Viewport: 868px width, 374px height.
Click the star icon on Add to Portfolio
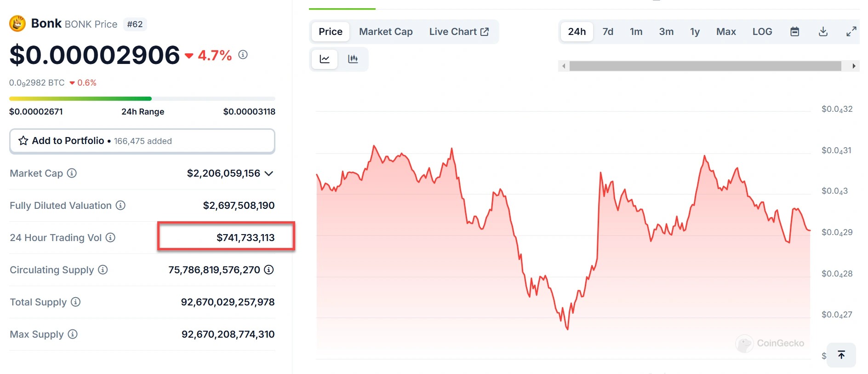pos(23,141)
